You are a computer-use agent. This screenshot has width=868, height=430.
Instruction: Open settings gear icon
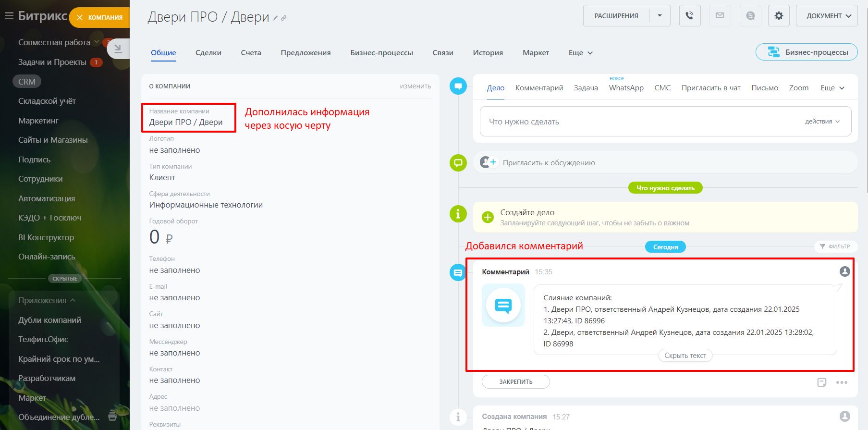point(779,16)
